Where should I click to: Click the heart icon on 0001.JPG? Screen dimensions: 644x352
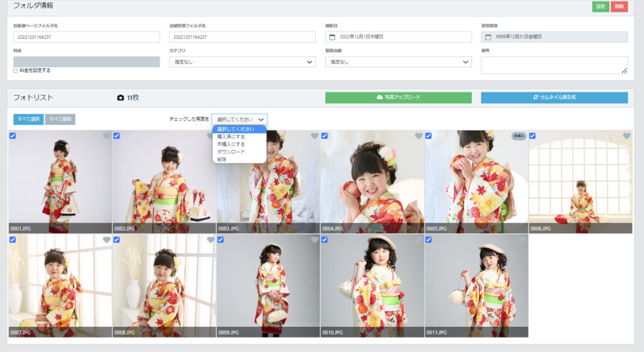tap(106, 136)
